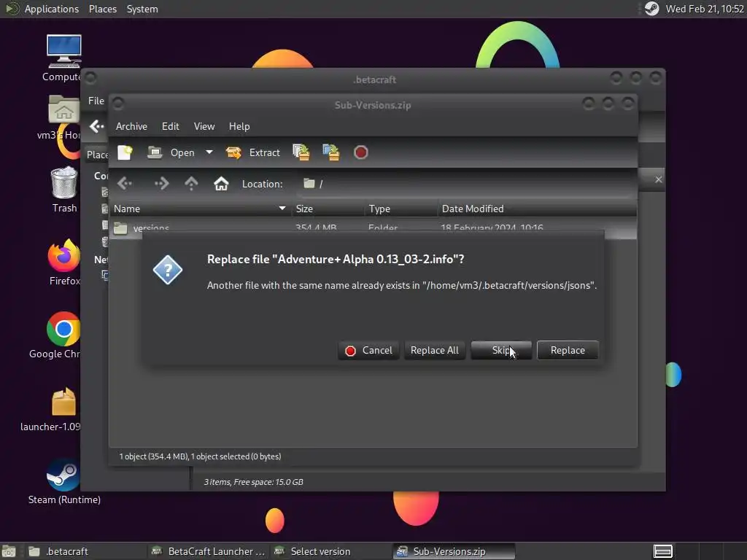Cancel the file replace dialog

click(x=368, y=351)
